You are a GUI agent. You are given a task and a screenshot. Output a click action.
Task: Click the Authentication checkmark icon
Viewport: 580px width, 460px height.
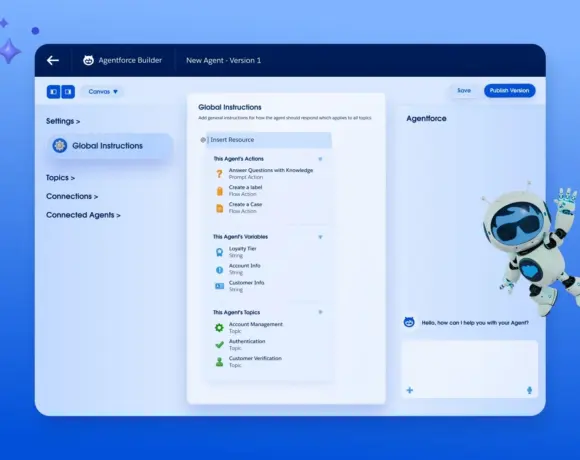click(x=219, y=345)
